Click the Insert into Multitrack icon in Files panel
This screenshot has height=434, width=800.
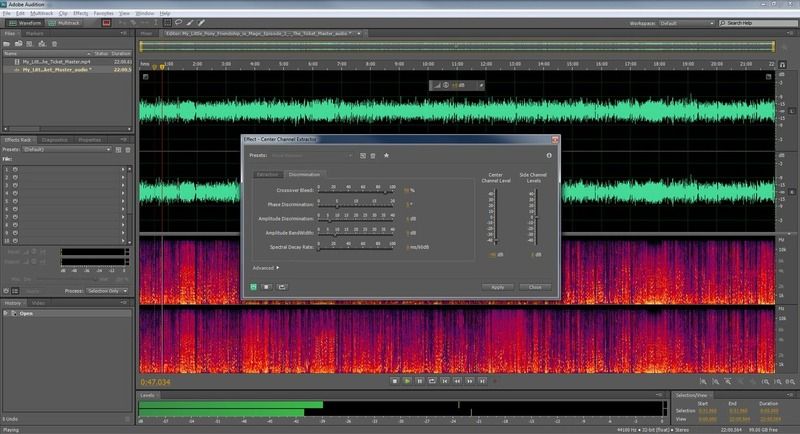click(x=42, y=44)
